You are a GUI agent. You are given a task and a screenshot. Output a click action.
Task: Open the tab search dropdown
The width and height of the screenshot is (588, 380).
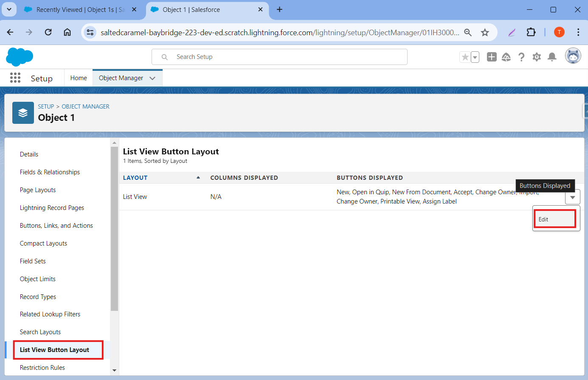point(9,9)
